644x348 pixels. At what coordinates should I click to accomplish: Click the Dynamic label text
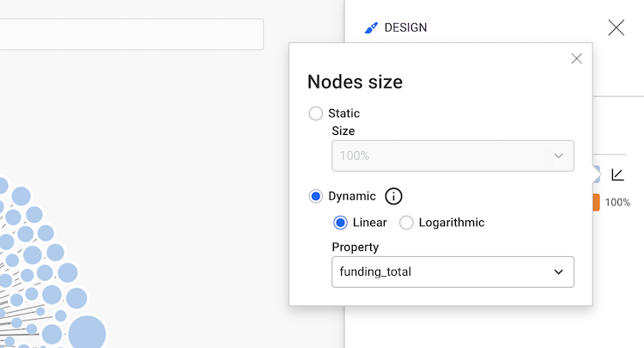coord(352,197)
